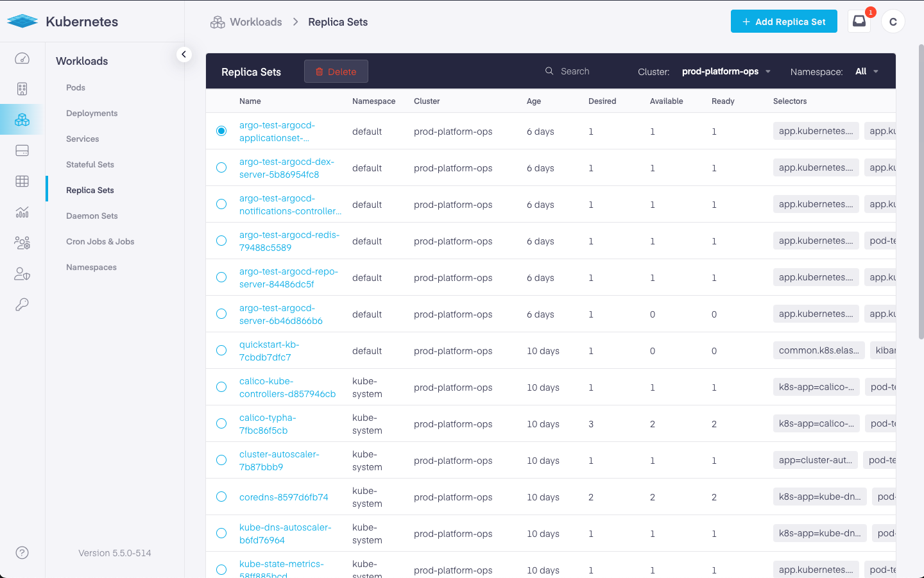Screen dimensions: 924x578
Task: Select the coredns-8597d6fb74 row radio button
Action: [221, 497]
